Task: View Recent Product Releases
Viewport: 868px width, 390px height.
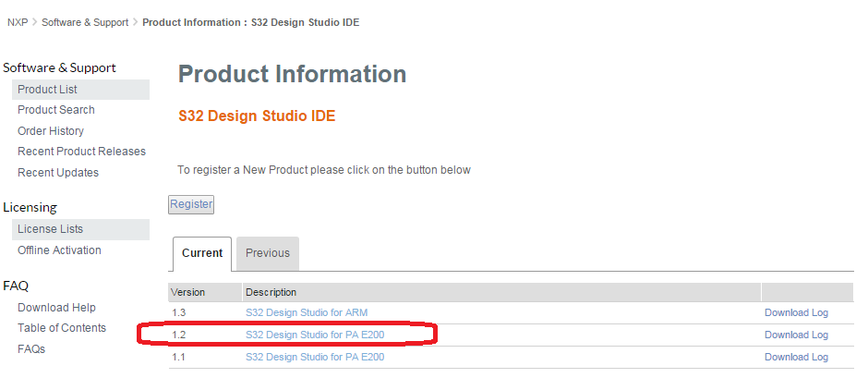Action: pyautogui.click(x=81, y=152)
